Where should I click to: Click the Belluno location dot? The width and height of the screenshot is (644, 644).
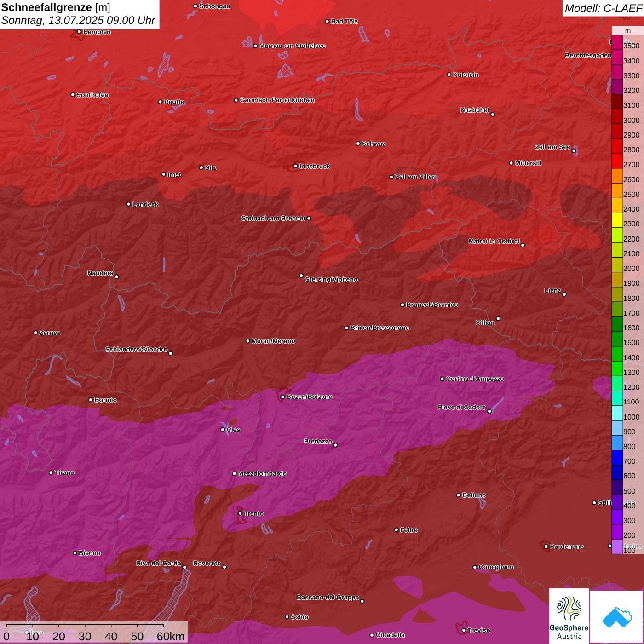click(458, 495)
